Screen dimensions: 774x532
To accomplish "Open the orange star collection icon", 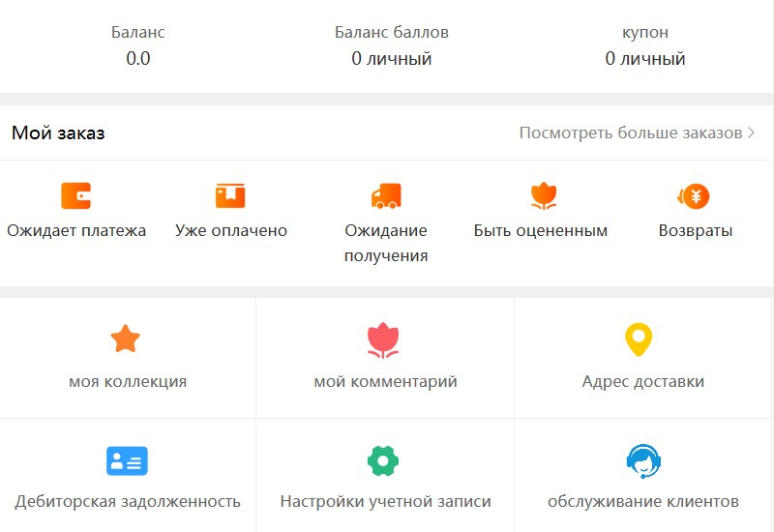I will click(x=126, y=339).
